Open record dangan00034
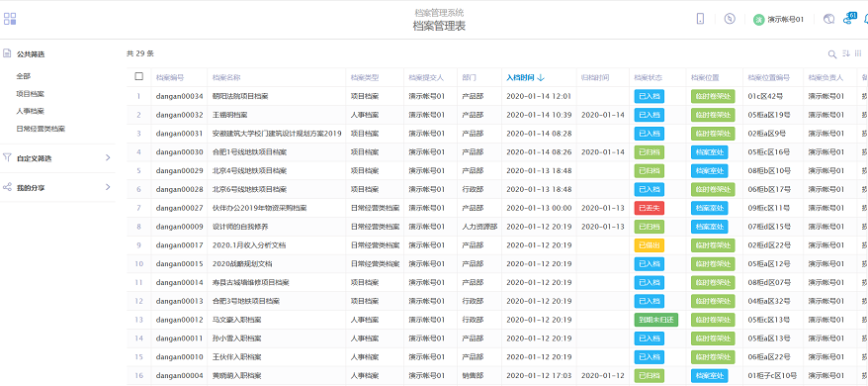Screen dimensions: 868x386 (x=179, y=96)
